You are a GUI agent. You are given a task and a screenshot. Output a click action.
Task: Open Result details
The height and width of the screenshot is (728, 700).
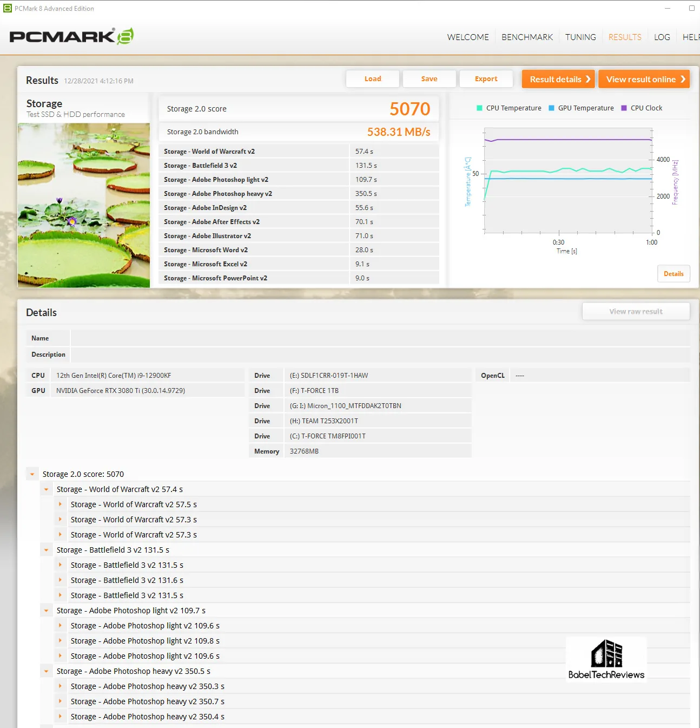pyautogui.click(x=558, y=79)
